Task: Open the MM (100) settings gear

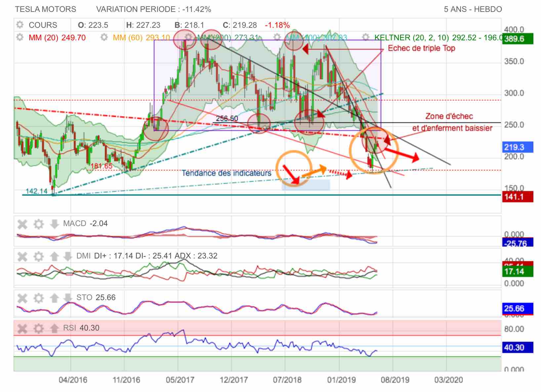Action: (x=277, y=37)
